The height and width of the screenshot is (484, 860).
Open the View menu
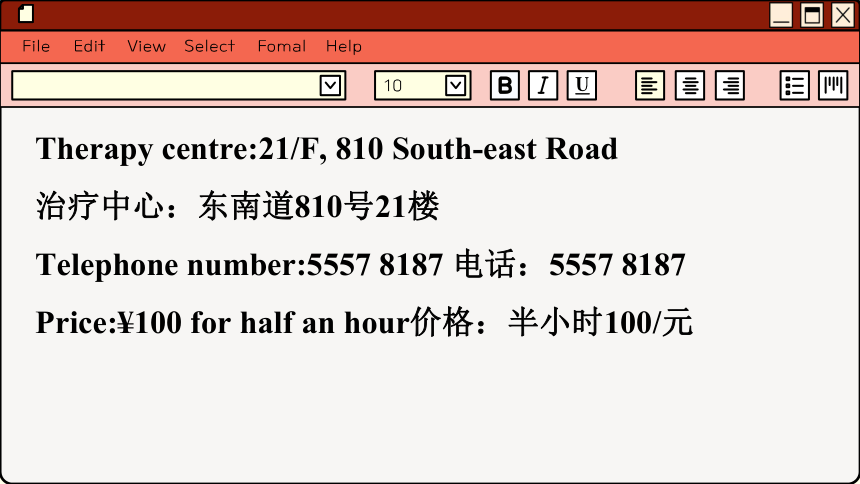pyautogui.click(x=146, y=46)
